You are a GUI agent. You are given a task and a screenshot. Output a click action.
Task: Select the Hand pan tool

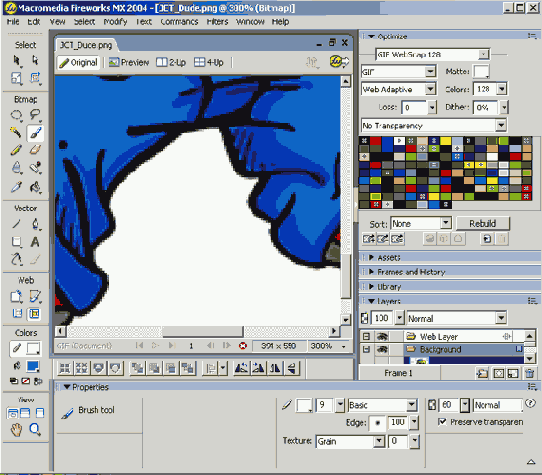16,430
